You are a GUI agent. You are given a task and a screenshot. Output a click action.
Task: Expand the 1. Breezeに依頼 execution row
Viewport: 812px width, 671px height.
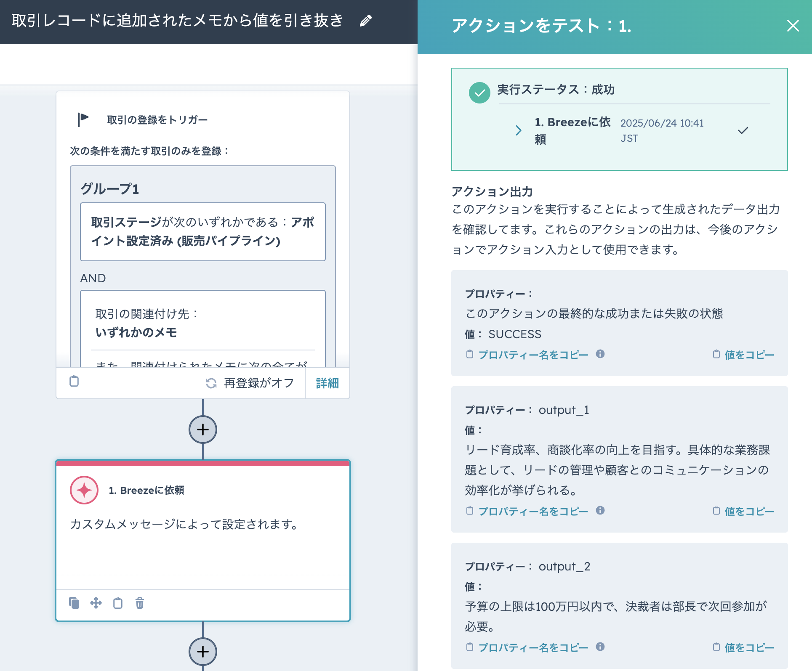point(519,130)
